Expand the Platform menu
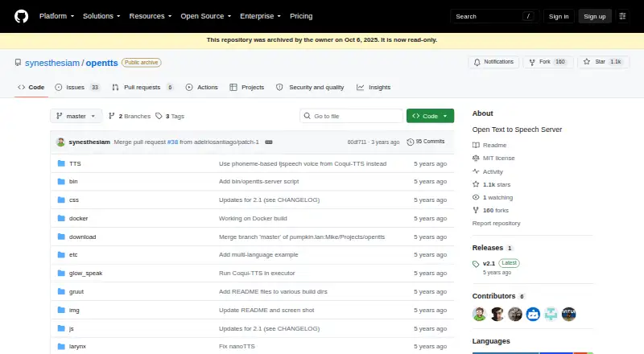Screen dimensions: 644x354 56,16
